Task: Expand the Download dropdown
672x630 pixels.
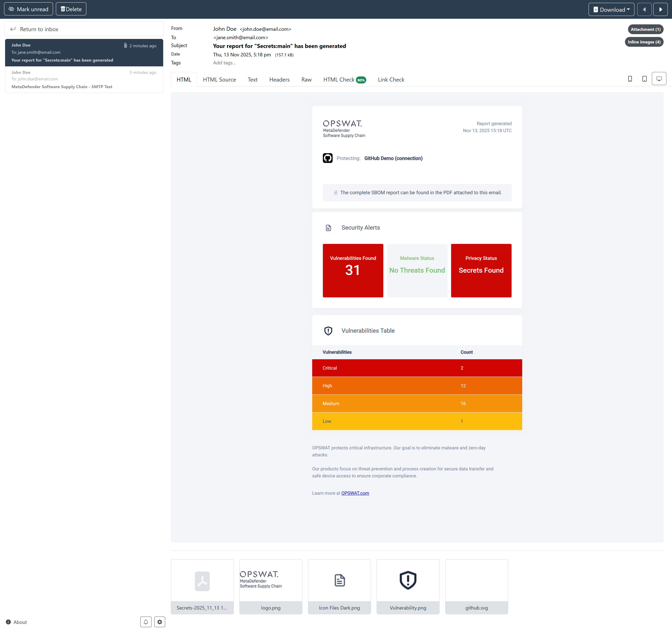Action: pyautogui.click(x=611, y=9)
